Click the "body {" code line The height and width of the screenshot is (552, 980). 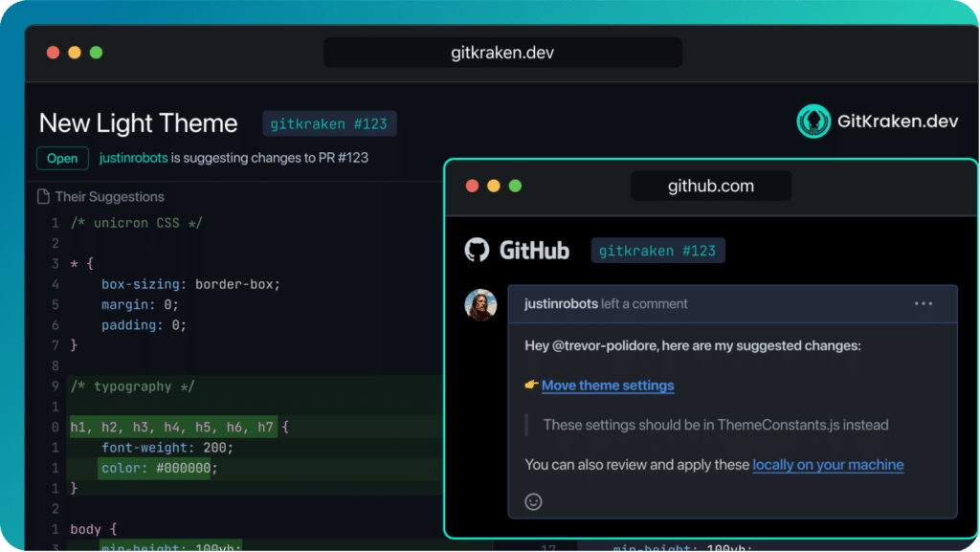93,529
